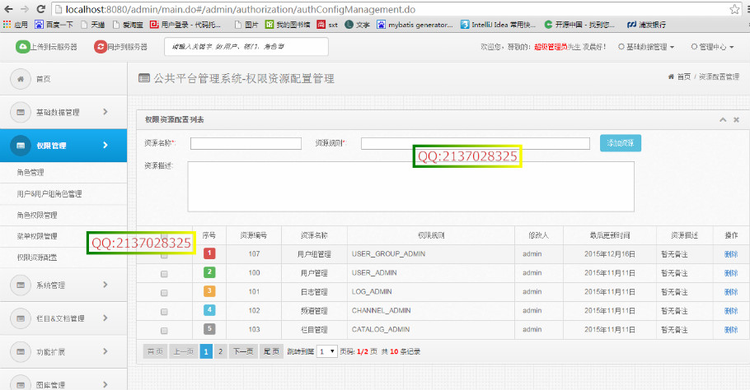This screenshot has height=390, width=750.
Task: Bookmark this page with the star icon
Action: pos(734,9)
